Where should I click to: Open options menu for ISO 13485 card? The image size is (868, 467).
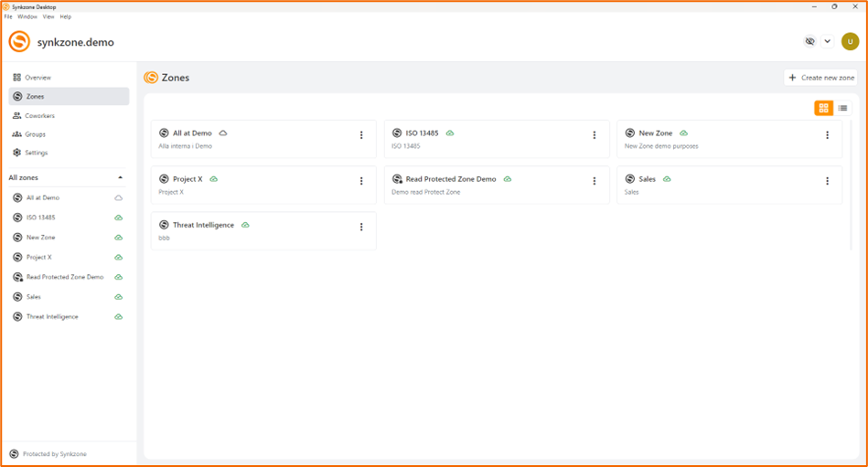595,135
